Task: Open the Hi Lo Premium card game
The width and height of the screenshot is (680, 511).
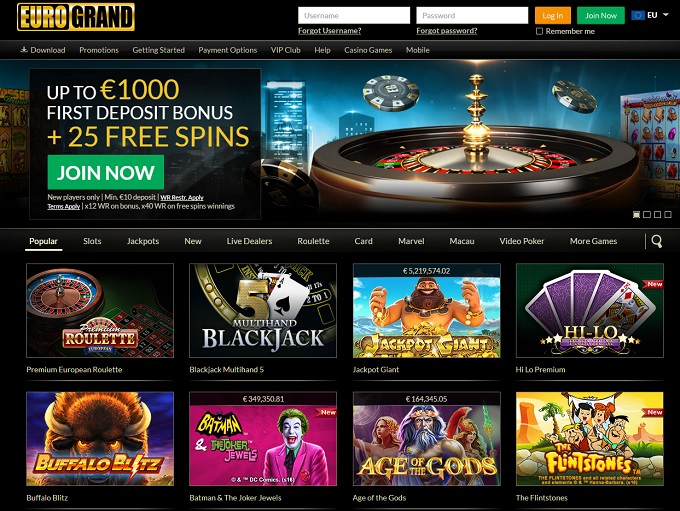Action: 590,311
